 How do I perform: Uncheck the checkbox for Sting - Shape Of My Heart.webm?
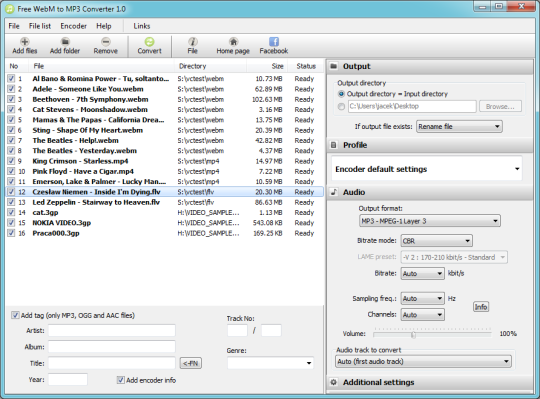click(x=11, y=130)
